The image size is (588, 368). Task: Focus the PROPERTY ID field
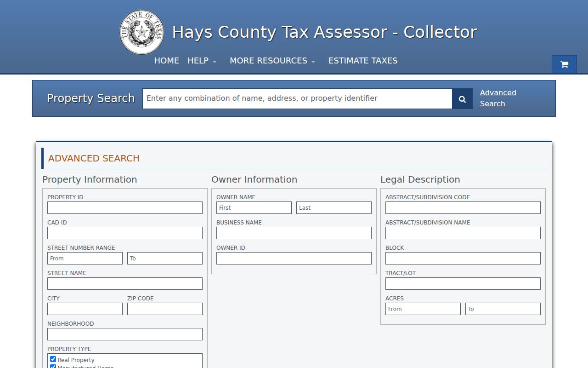[125, 207]
